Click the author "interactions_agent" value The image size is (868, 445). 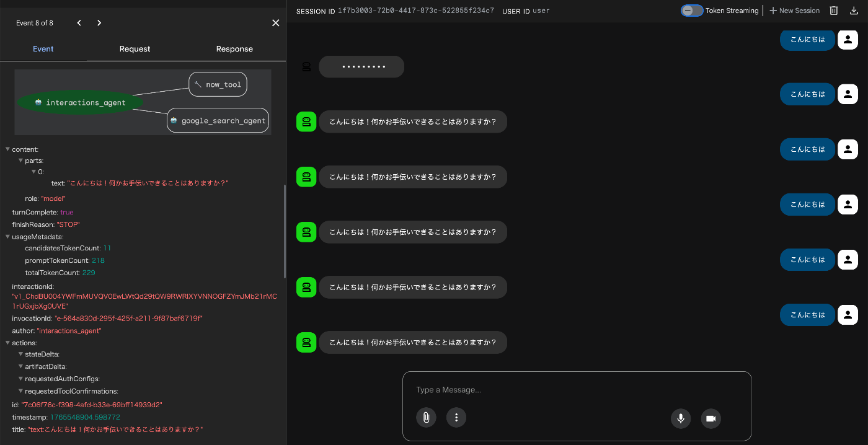(x=69, y=331)
